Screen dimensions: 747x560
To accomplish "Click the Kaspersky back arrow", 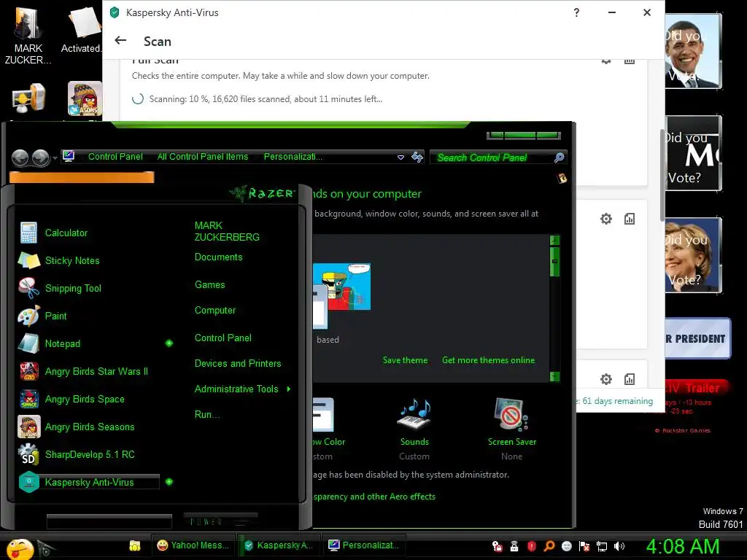I will point(120,41).
